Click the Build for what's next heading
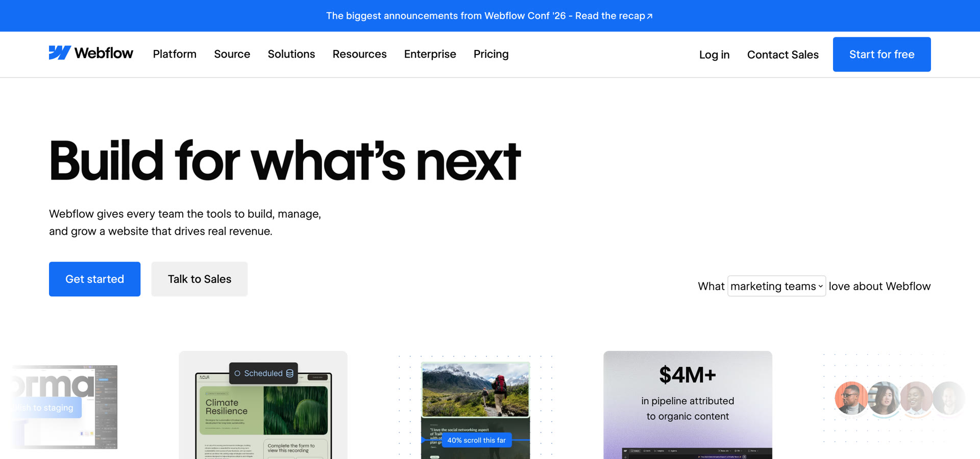The height and width of the screenshot is (459, 980). (285, 161)
